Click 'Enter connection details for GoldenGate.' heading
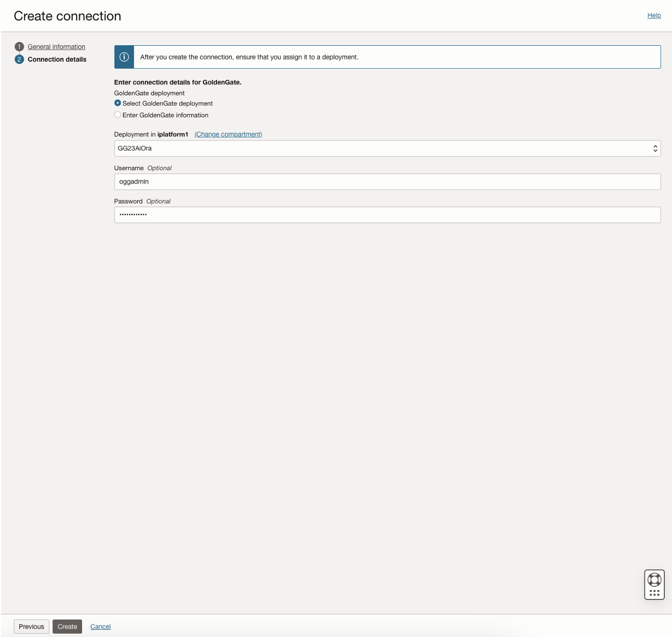The width and height of the screenshot is (672, 637). [178, 82]
